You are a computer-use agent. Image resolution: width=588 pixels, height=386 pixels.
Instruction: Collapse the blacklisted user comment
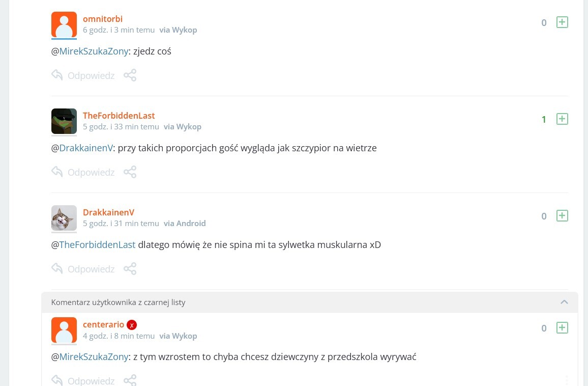pos(564,302)
